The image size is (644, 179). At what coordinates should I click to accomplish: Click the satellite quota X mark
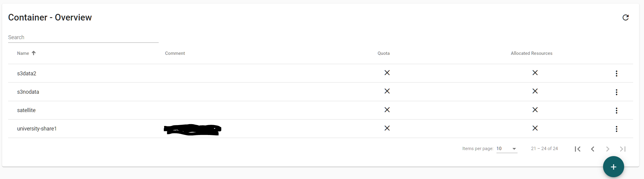387,110
